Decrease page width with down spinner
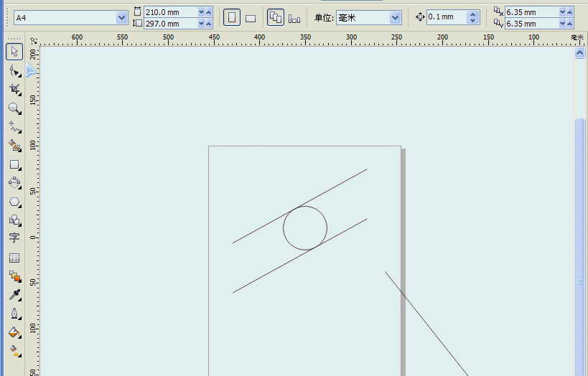Screen dimensions: 588x376 click(201, 12)
